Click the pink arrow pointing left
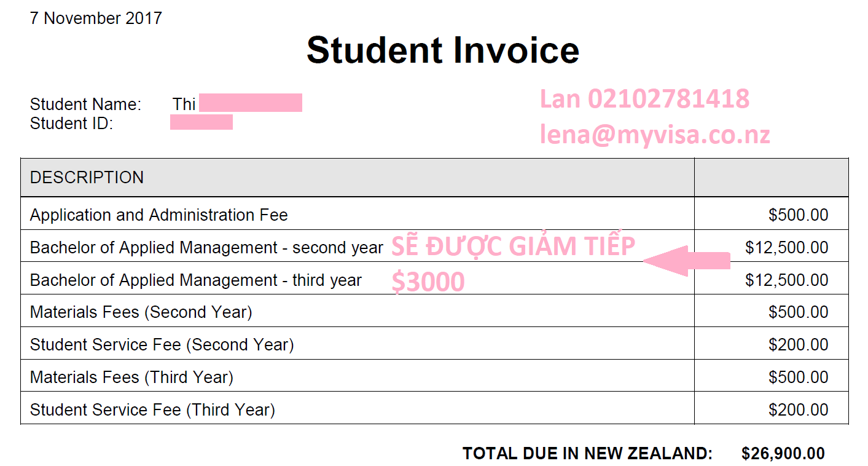Image resolution: width=868 pixels, height=466 pixels. [x=686, y=261]
